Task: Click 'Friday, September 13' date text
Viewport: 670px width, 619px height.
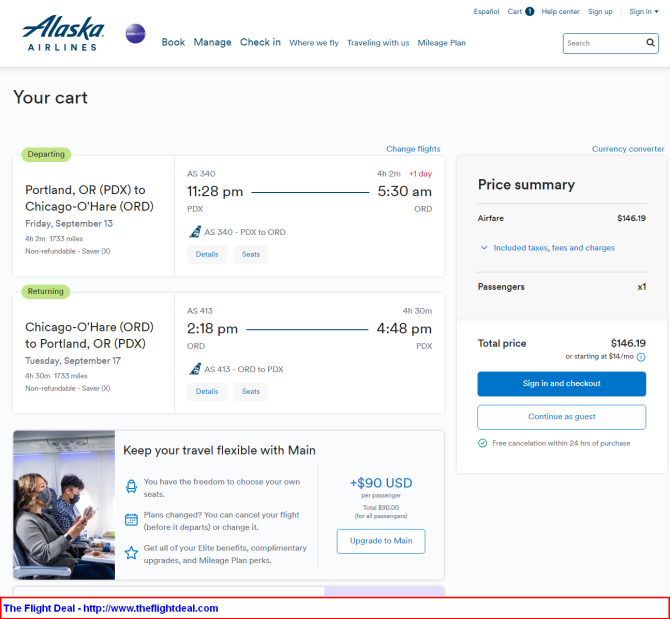Action: [69, 223]
